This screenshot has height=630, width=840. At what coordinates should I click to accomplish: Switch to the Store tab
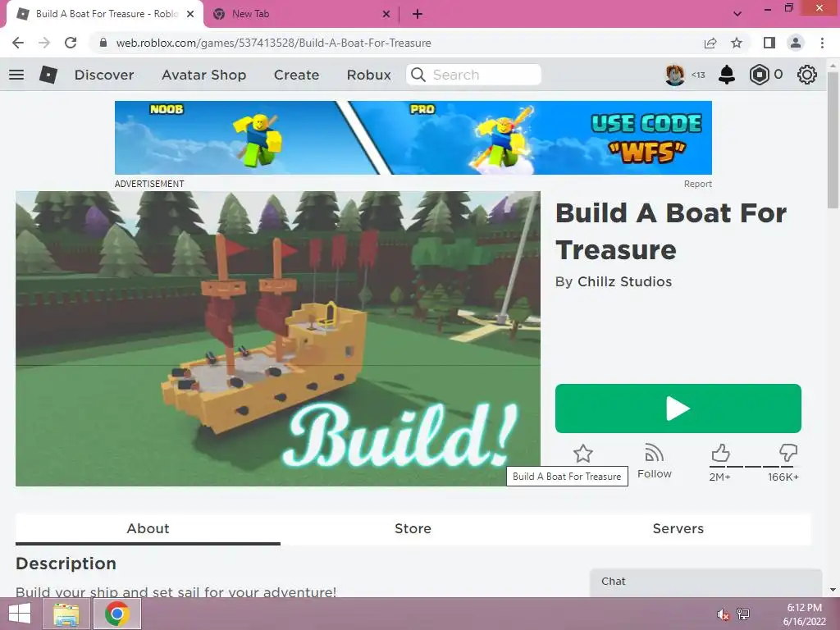point(413,528)
